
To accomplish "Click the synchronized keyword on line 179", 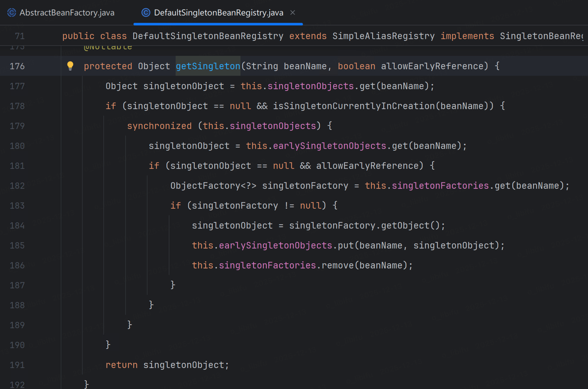I will click(x=159, y=126).
